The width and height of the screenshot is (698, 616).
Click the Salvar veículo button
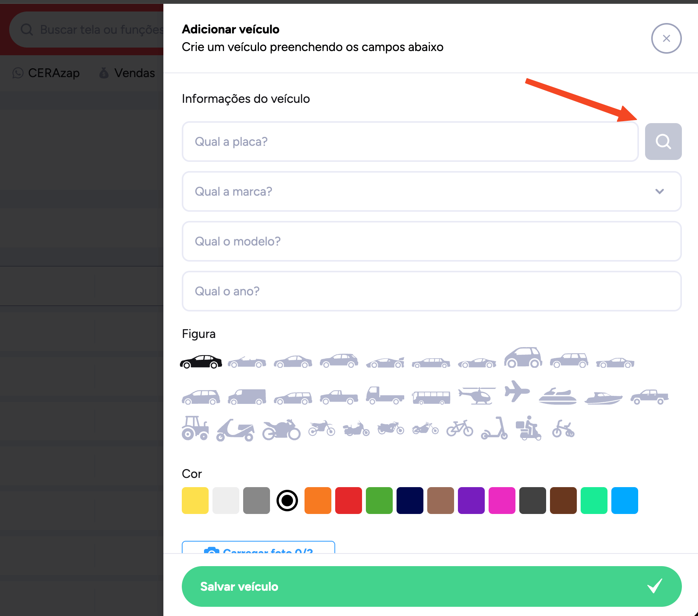tap(431, 586)
